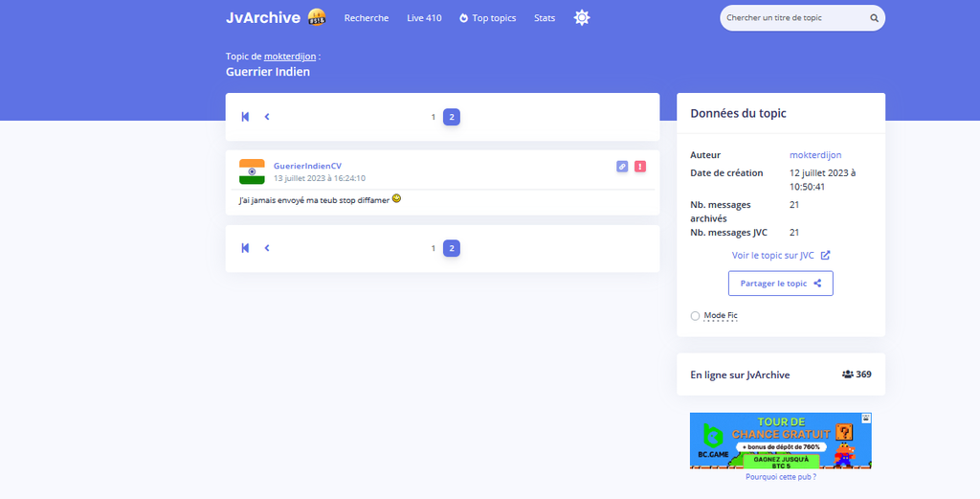
Task: Select page 2 in bottom pagination
Action: coord(452,248)
